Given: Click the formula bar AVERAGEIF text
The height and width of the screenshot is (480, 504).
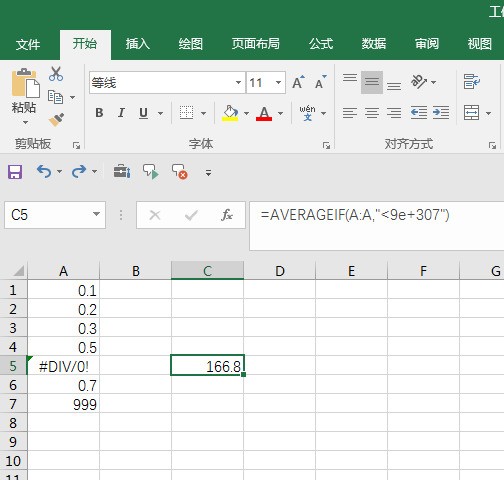Looking at the screenshot, I should [355, 215].
